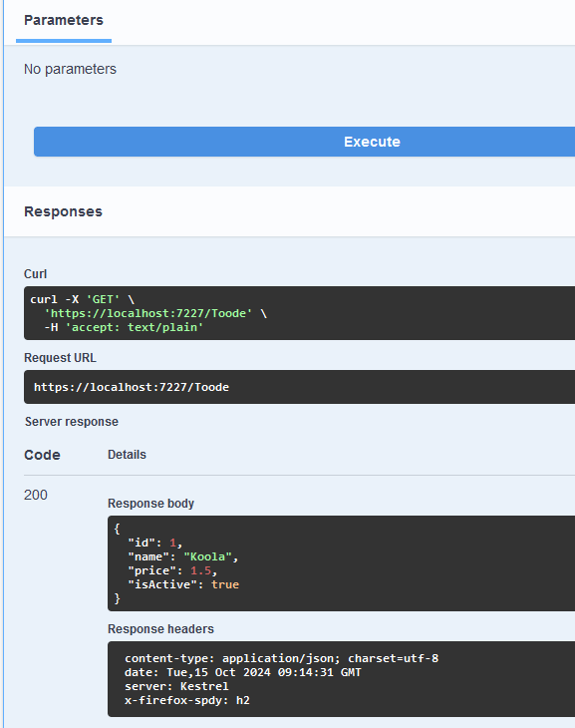Click the 'No parameters' text

click(x=70, y=69)
